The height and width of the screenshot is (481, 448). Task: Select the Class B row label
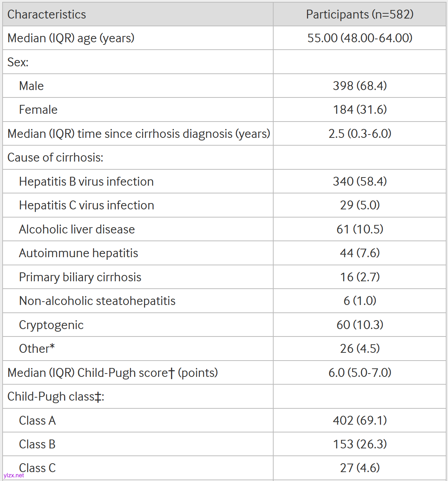click(37, 444)
